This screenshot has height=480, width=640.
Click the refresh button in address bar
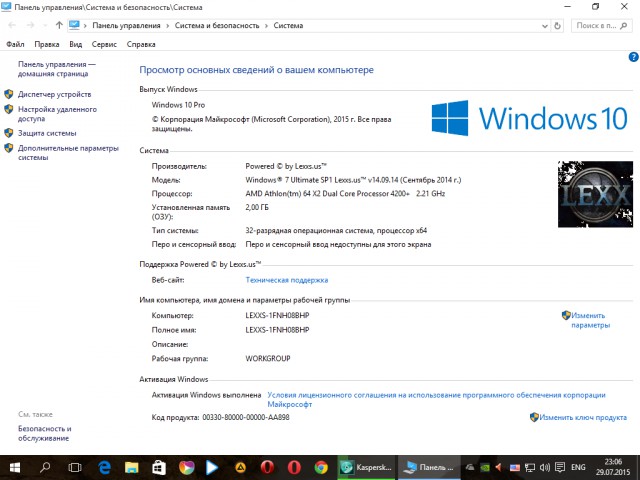click(x=558, y=26)
